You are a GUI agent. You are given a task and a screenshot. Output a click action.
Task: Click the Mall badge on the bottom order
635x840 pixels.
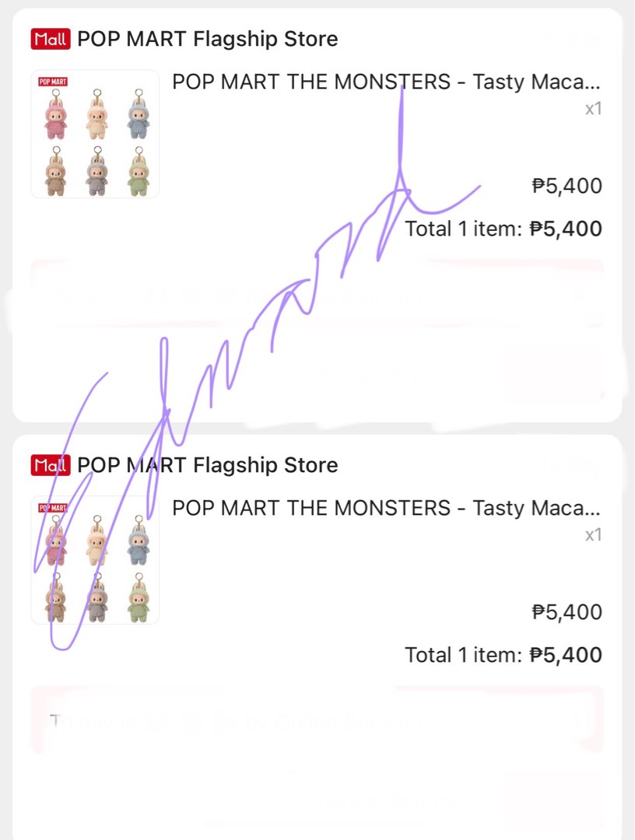51,465
